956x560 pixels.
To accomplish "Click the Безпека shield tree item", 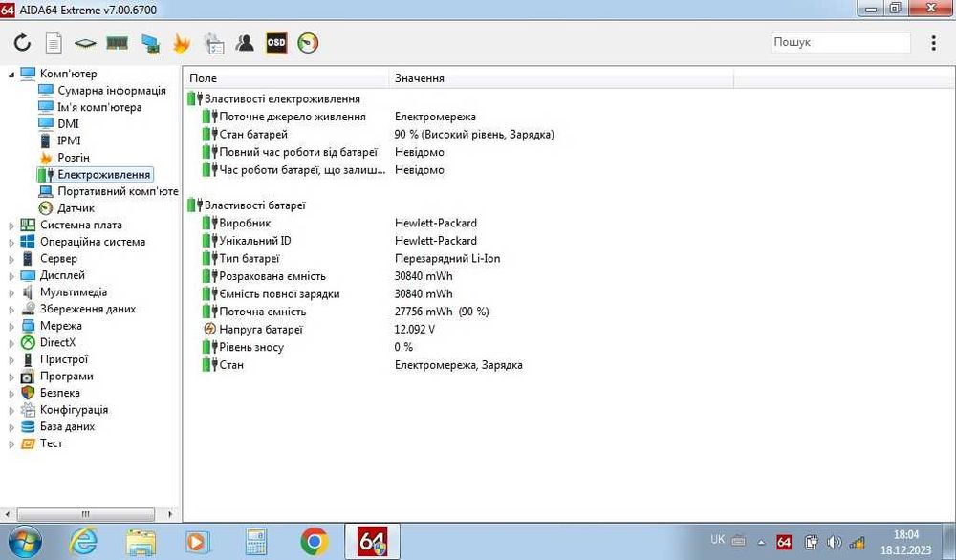I will click(x=59, y=393).
